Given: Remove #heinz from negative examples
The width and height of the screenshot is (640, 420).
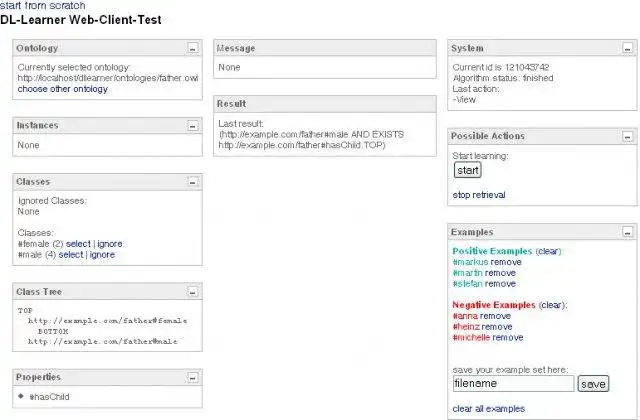Looking at the screenshot, I should coord(497,327).
